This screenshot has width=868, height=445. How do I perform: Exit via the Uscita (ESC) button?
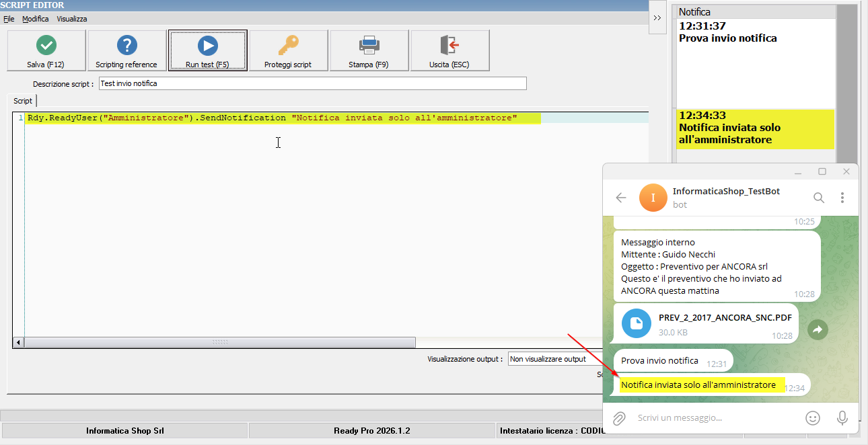(449, 50)
